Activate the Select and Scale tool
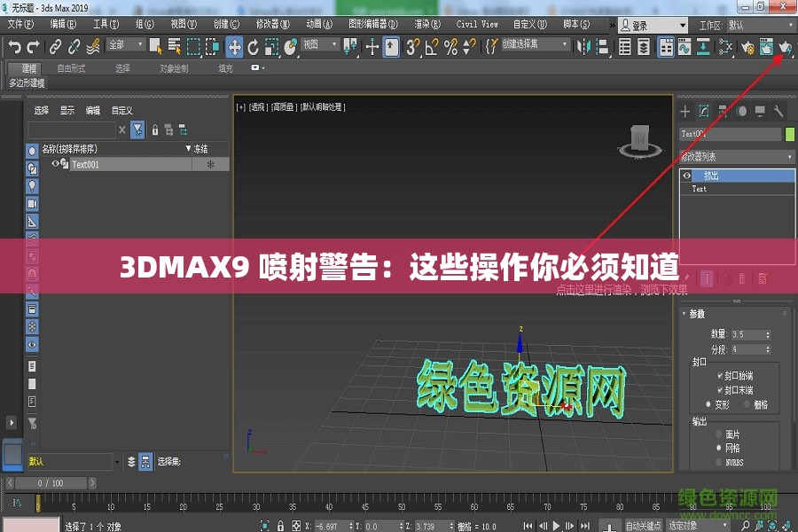 tap(272, 47)
